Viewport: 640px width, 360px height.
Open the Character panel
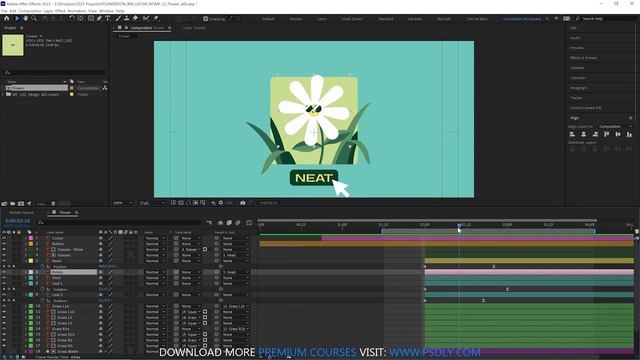(578, 78)
